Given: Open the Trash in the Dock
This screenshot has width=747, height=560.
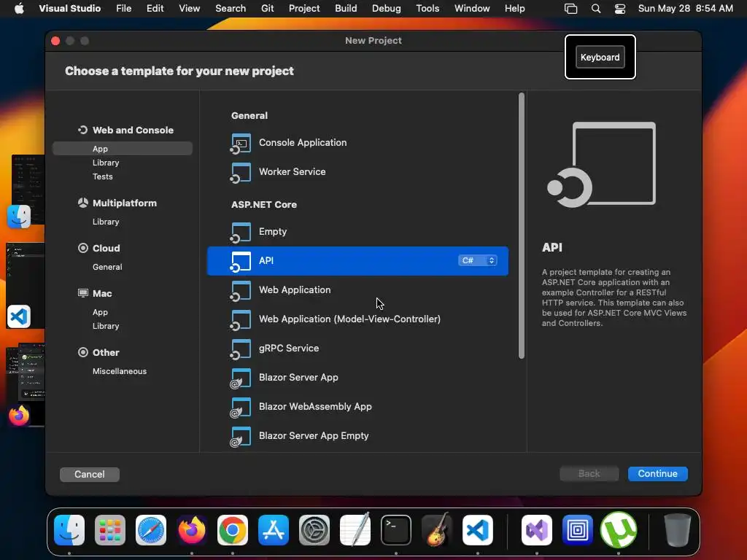Looking at the screenshot, I should point(678,530).
